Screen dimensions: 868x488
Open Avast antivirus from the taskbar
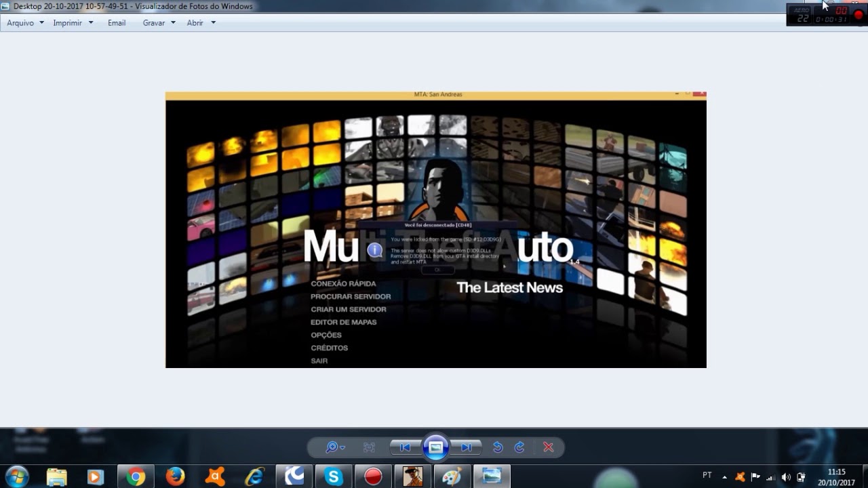215,477
